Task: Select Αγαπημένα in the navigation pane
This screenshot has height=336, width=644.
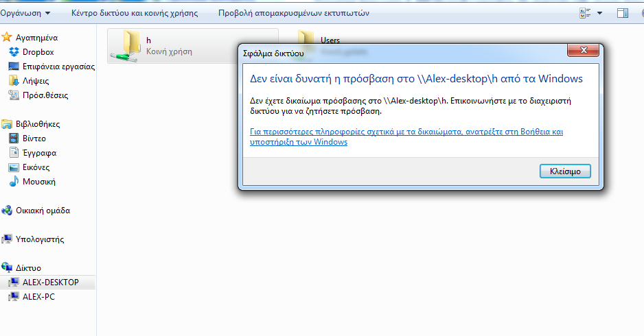Action: [x=36, y=38]
